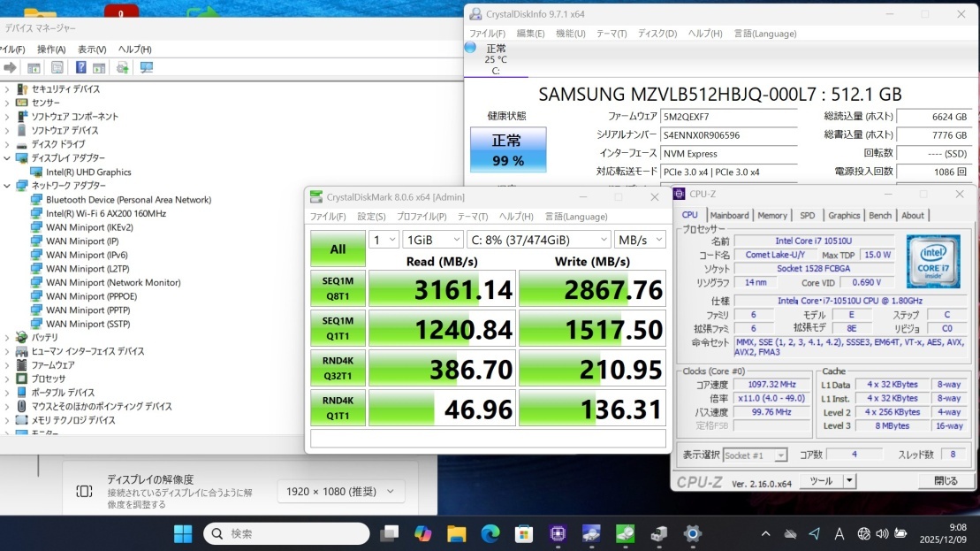Click the Microsoft Store taskbar icon
This screenshot has height=551, width=980.
(x=524, y=533)
